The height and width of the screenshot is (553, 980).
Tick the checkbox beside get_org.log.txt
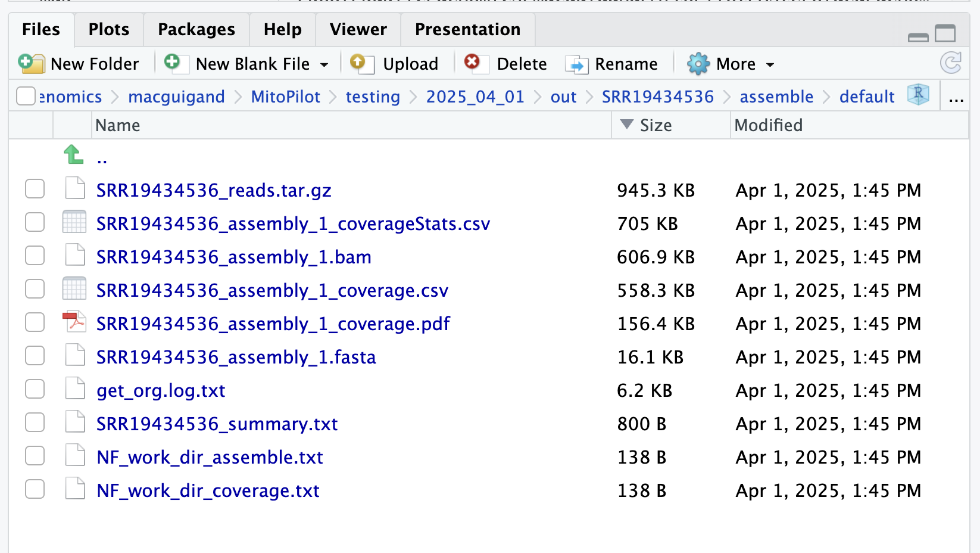coord(35,390)
